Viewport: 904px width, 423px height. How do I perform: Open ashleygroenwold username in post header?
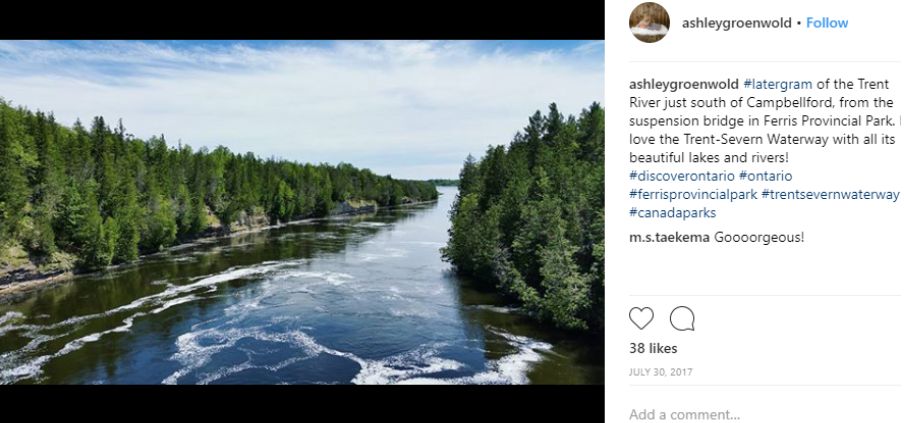(x=737, y=23)
